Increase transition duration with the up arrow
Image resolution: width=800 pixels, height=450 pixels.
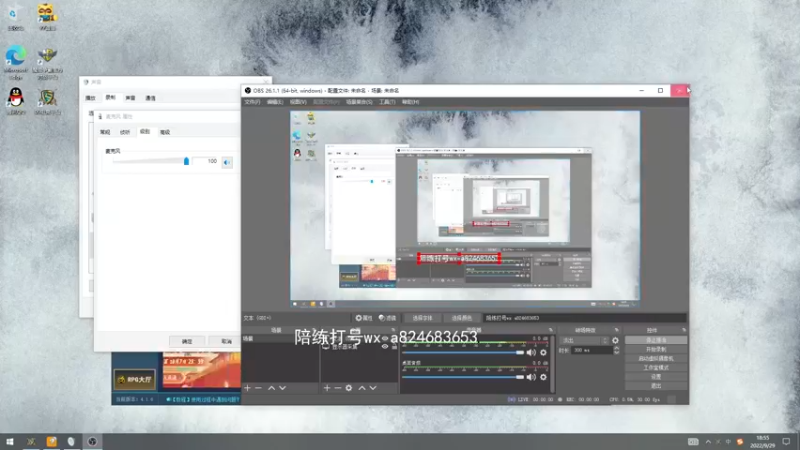click(x=616, y=348)
